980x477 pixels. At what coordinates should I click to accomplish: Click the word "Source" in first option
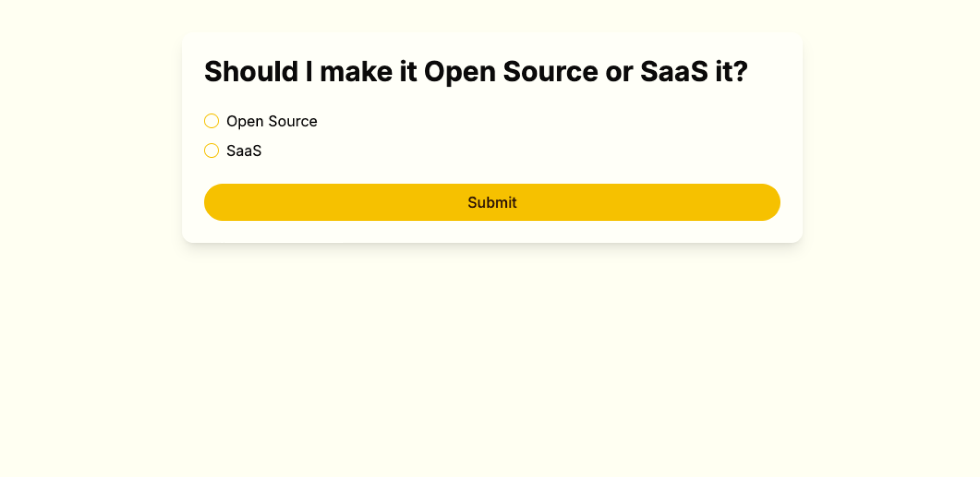click(293, 121)
